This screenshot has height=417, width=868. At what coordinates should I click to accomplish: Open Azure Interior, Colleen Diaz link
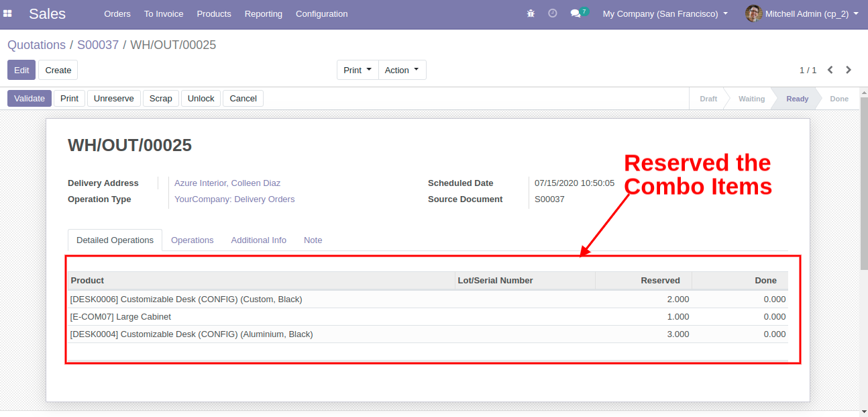[x=227, y=183]
